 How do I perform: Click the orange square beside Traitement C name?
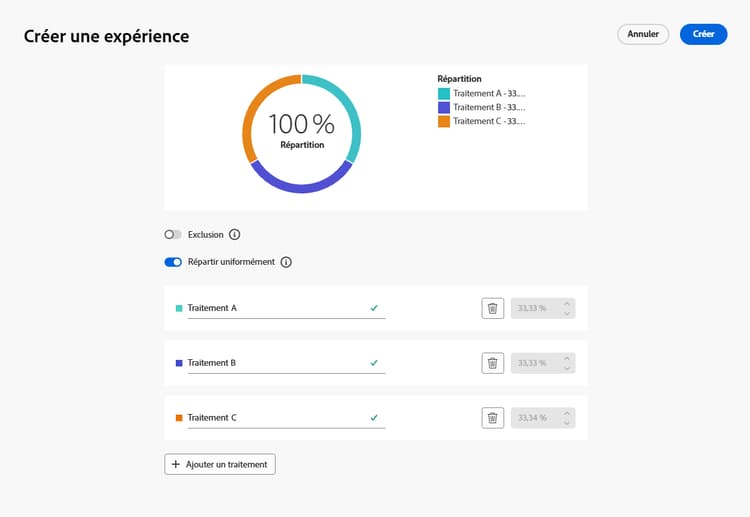(x=179, y=418)
